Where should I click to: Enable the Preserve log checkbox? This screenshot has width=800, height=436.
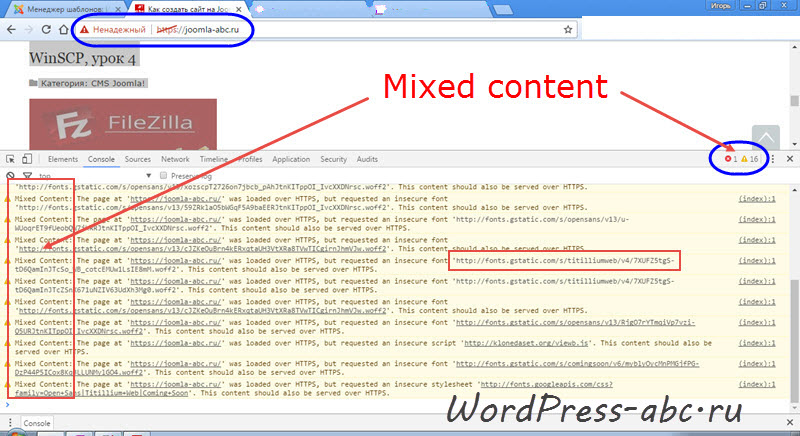click(x=163, y=175)
